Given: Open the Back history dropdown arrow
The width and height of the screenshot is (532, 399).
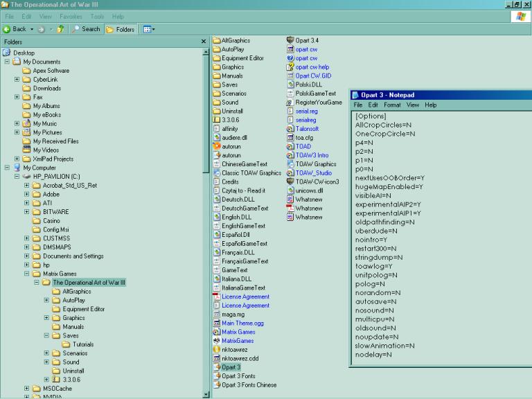Looking at the screenshot, I should (x=32, y=30).
